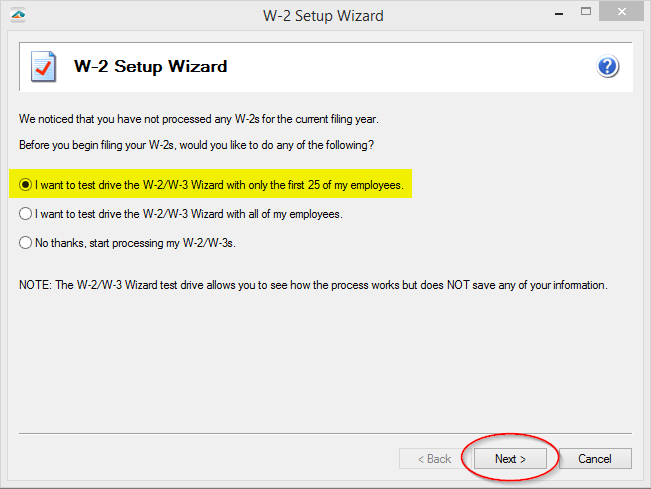Cancel the W-2 setup wizard
This screenshot has height=489, width=651.
click(595, 459)
